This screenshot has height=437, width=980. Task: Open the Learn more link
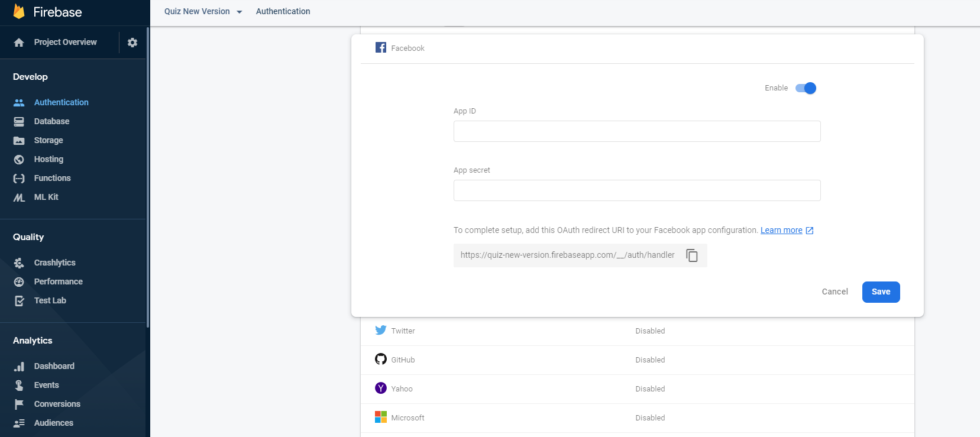pyautogui.click(x=781, y=230)
